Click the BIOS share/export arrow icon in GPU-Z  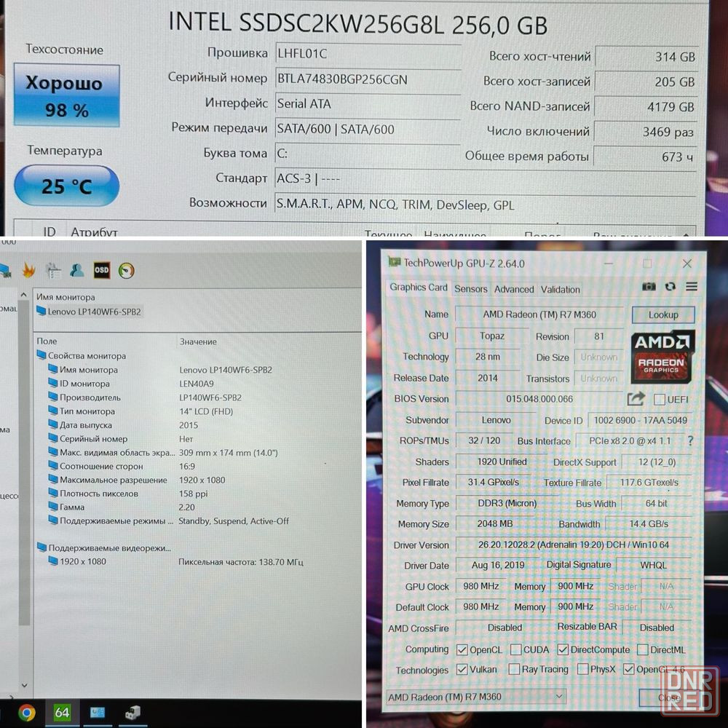[x=636, y=399]
